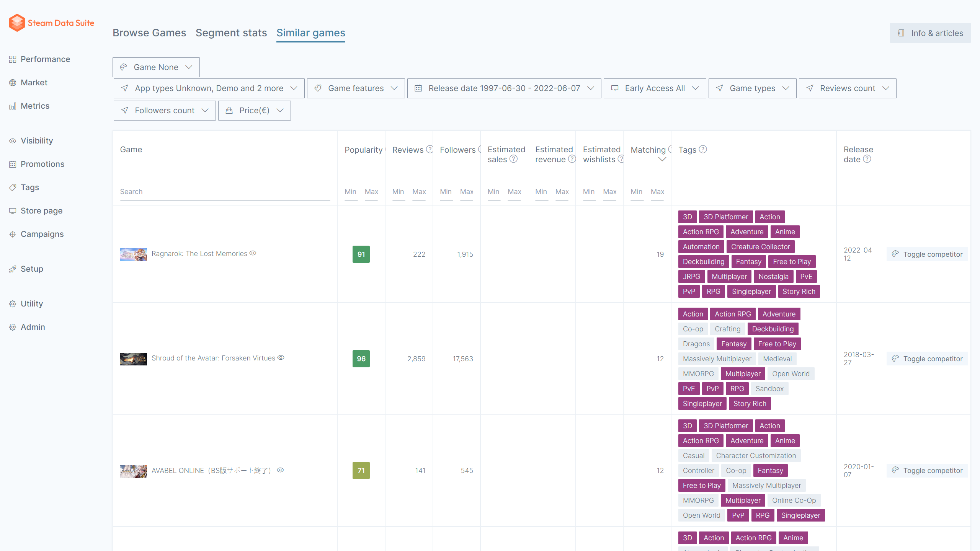Open the Info & articles button
This screenshot has height=551, width=980.
coord(930,33)
